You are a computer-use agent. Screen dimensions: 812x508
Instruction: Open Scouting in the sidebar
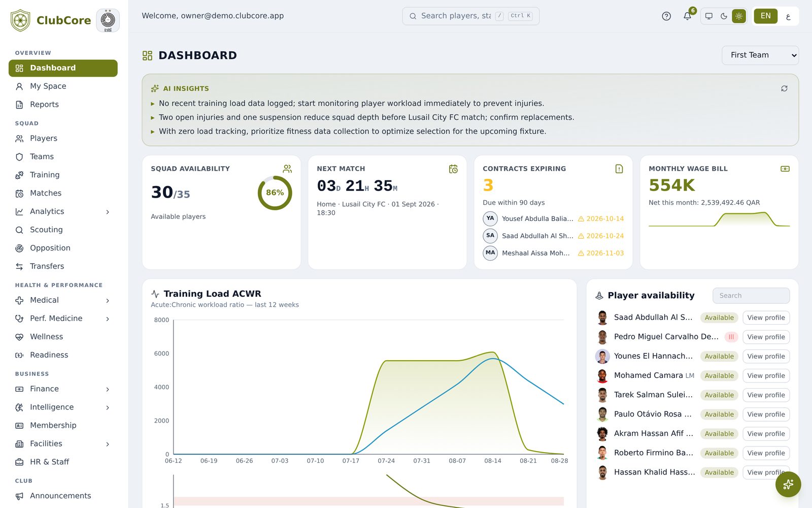pos(63,230)
